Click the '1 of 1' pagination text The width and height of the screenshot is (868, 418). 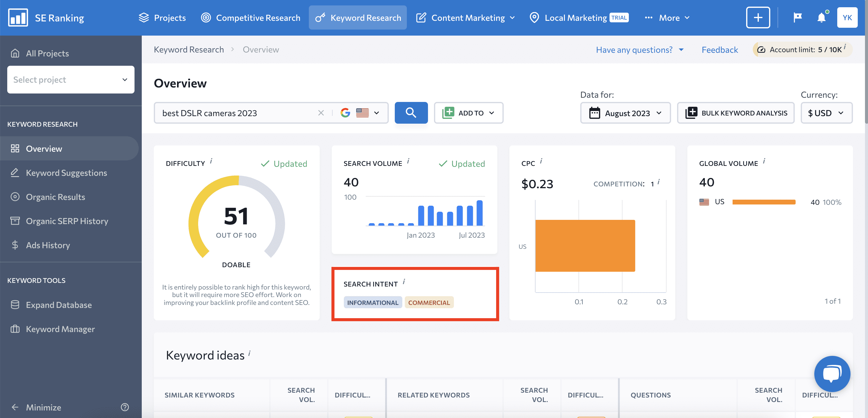[833, 301]
